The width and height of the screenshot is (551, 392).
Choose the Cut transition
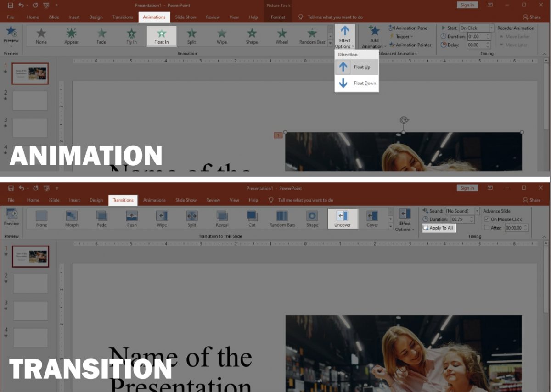click(x=252, y=219)
